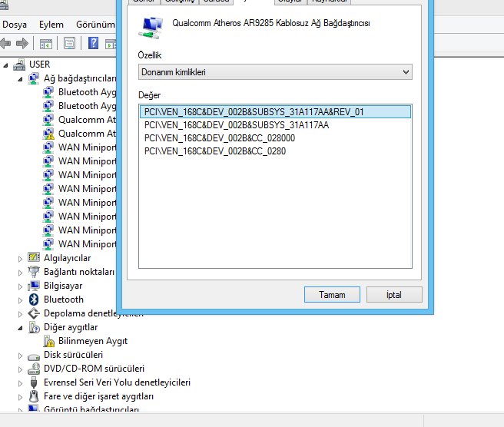The height and width of the screenshot is (427, 504).
Task: Expand the DVD/CD-ROM sürücüleri category
Action: (20, 369)
